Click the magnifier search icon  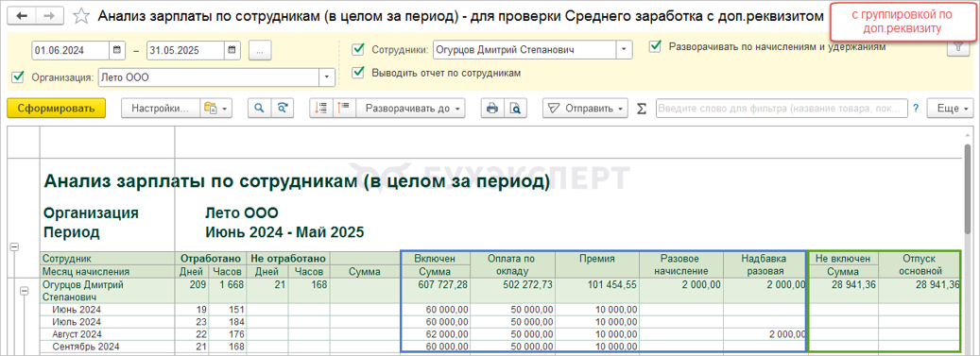(259, 108)
